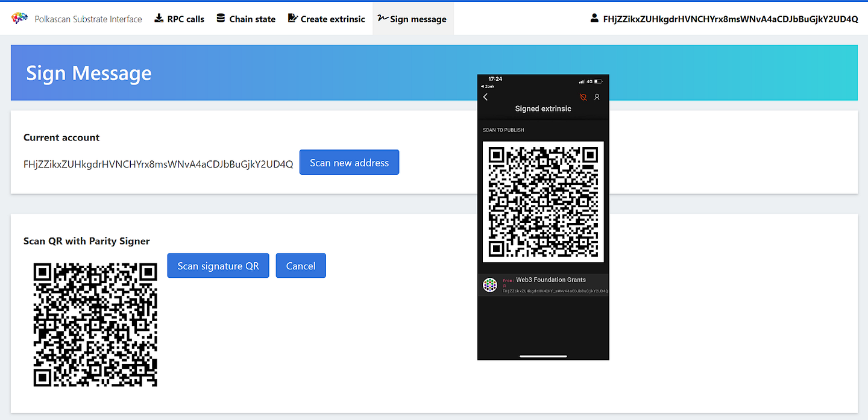Viewport: 868px width, 420px height.
Task: Tap the 4G indicator on the phone
Action: coord(590,81)
